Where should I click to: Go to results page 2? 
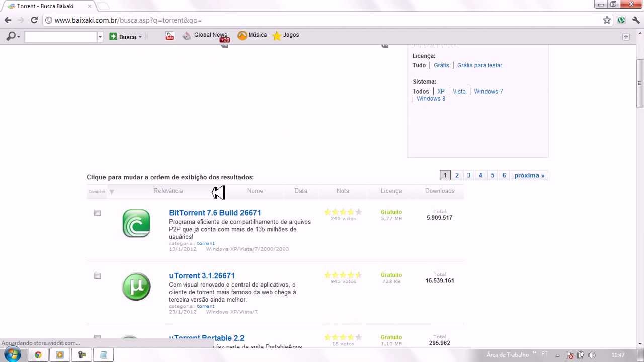click(x=457, y=175)
